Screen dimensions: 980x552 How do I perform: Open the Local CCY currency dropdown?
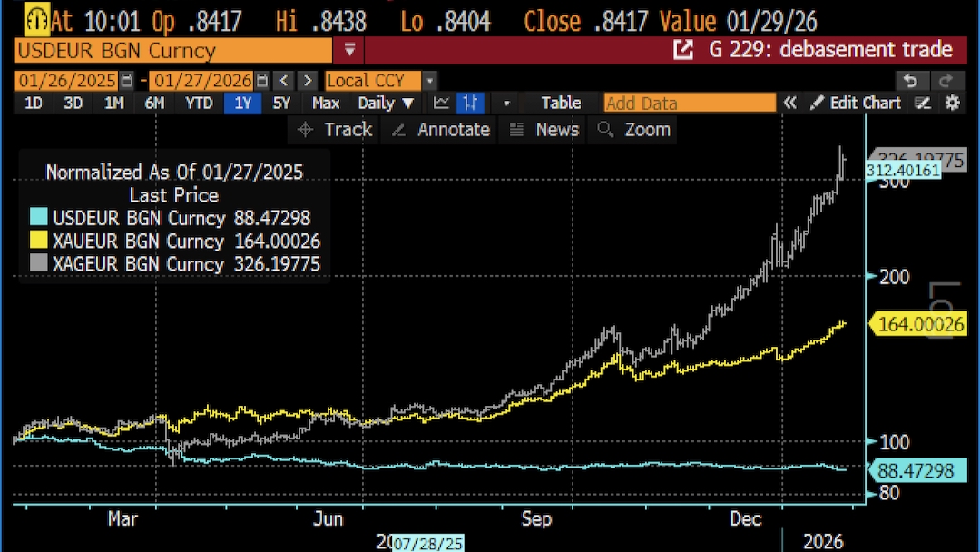tap(429, 81)
